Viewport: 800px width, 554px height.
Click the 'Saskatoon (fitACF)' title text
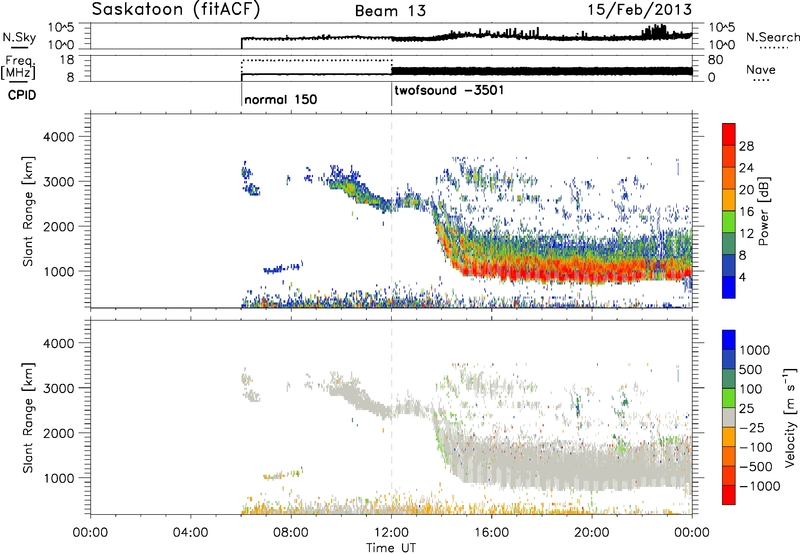tap(176, 10)
